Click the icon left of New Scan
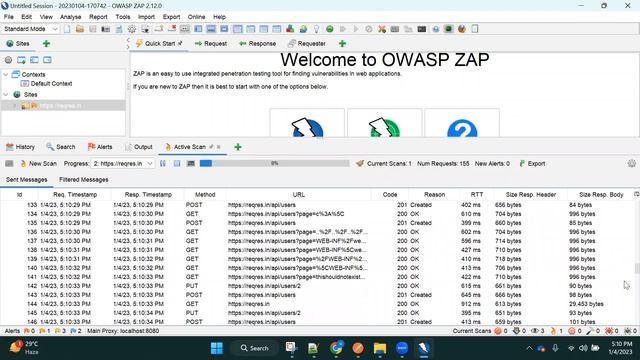640x360 pixels. pos(9,164)
